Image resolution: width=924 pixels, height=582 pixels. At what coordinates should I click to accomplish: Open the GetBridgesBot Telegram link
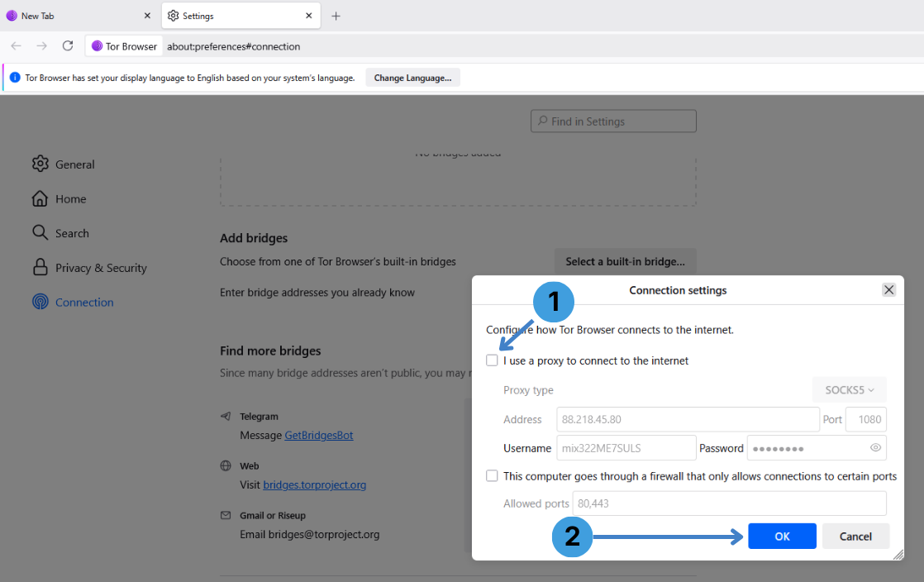coord(319,435)
